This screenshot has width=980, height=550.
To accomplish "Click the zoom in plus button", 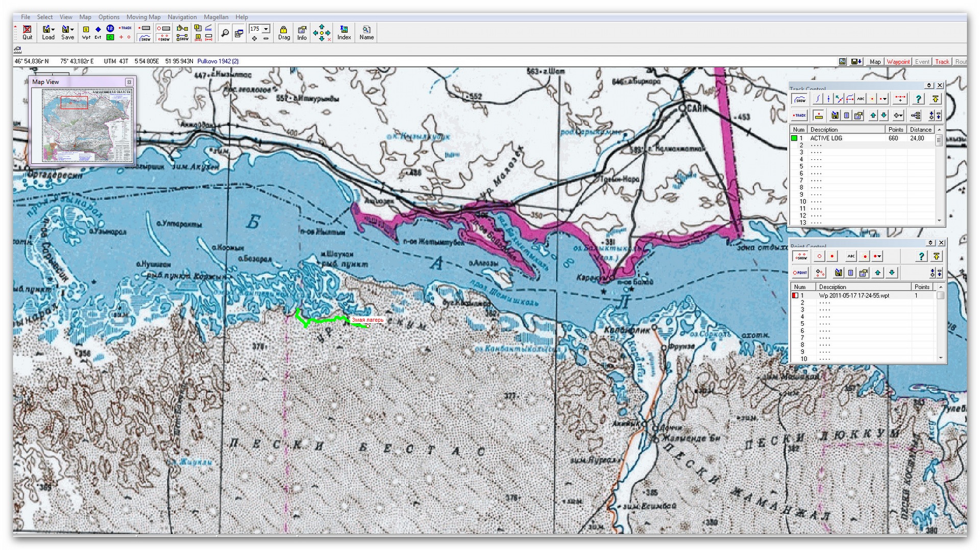I will tap(254, 38).
